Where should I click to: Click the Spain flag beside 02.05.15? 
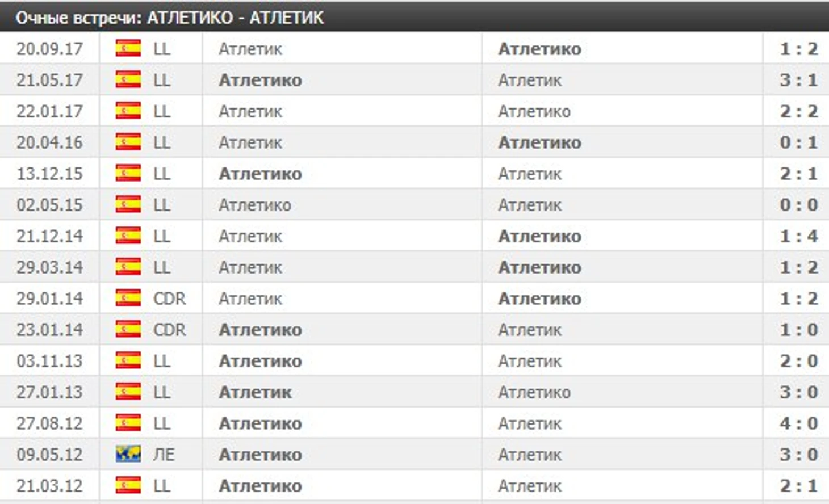128,204
